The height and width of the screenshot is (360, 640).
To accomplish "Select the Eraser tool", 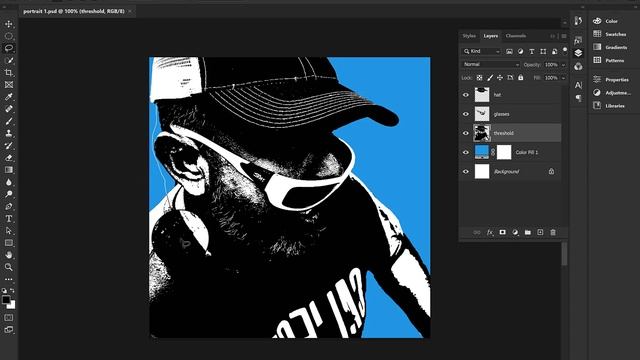I will coord(9,158).
